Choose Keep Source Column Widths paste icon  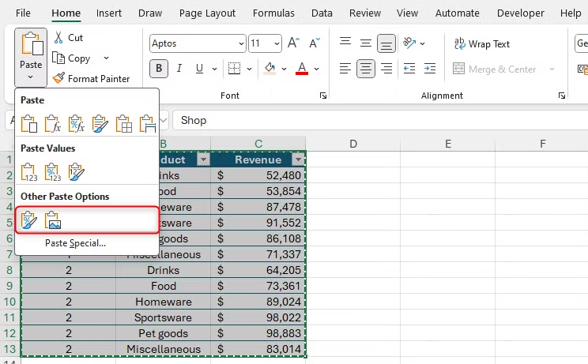tap(147, 124)
